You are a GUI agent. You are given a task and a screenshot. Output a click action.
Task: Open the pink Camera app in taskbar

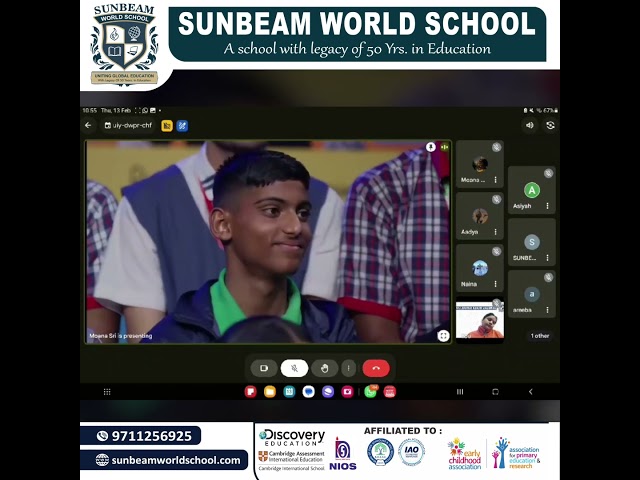(347, 392)
